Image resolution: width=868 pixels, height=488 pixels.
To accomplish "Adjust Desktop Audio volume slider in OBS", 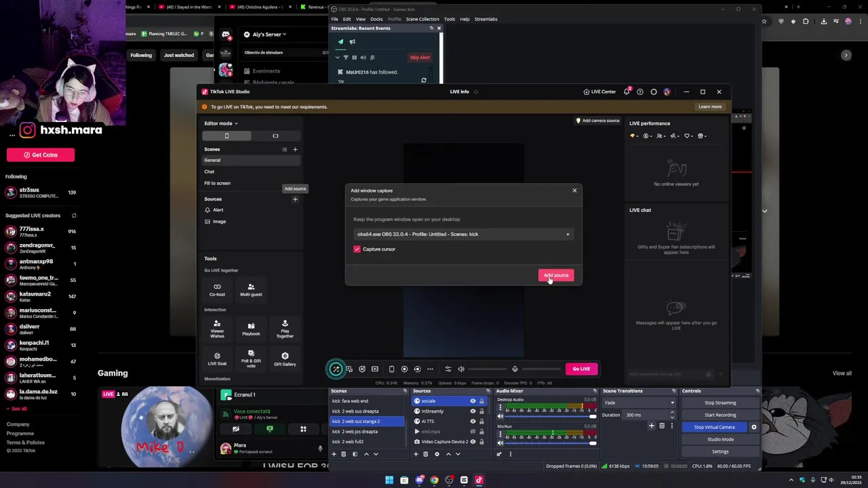I will [x=551, y=416].
